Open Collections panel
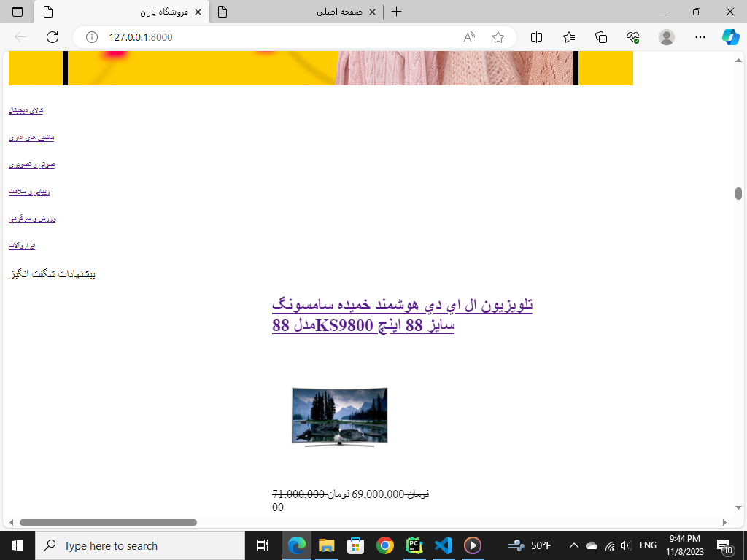Screen dimensions: 747x560 click(601, 37)
